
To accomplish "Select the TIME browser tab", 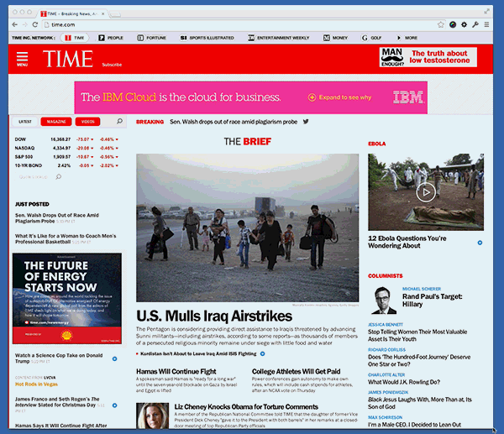I will (72, 13).
